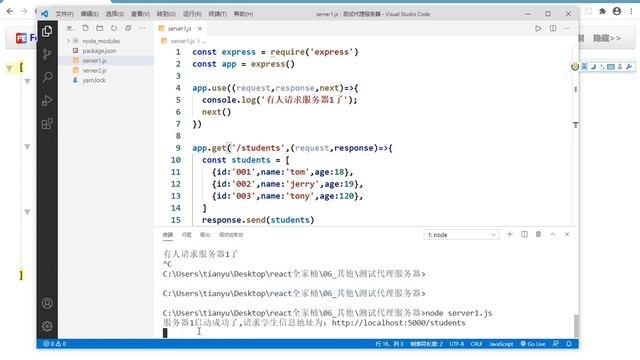The image size is (640, 360).
Task: Collapse all folders in Explorer
Action: (128, 28)
